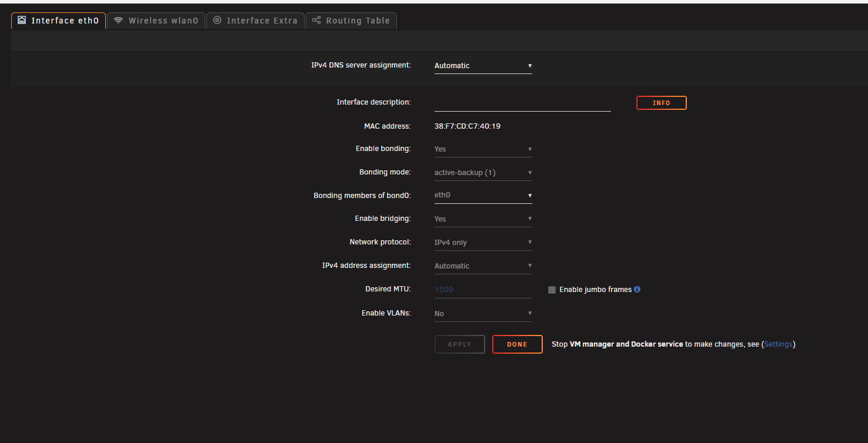868x443 pixels.
Task: Click the Interface description input field
Action: 522,103
